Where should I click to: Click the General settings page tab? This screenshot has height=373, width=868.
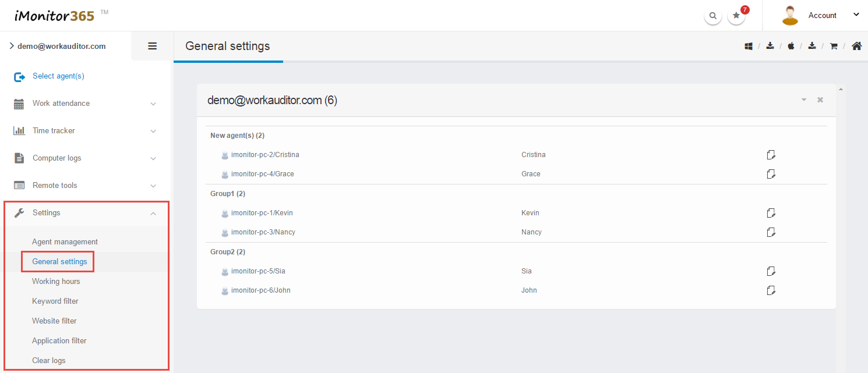pyautogui.click(x=228, y=46)
